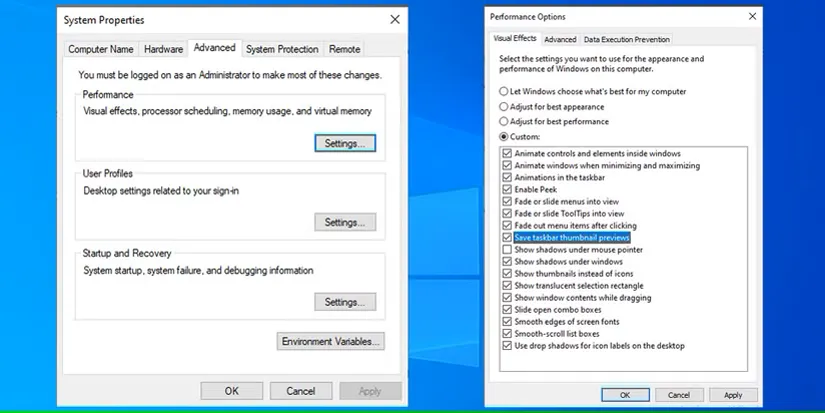This screenshot has width=825, height=413.
Task: Uncheck Show translucent selection rectangle
Action: [507, 286]
